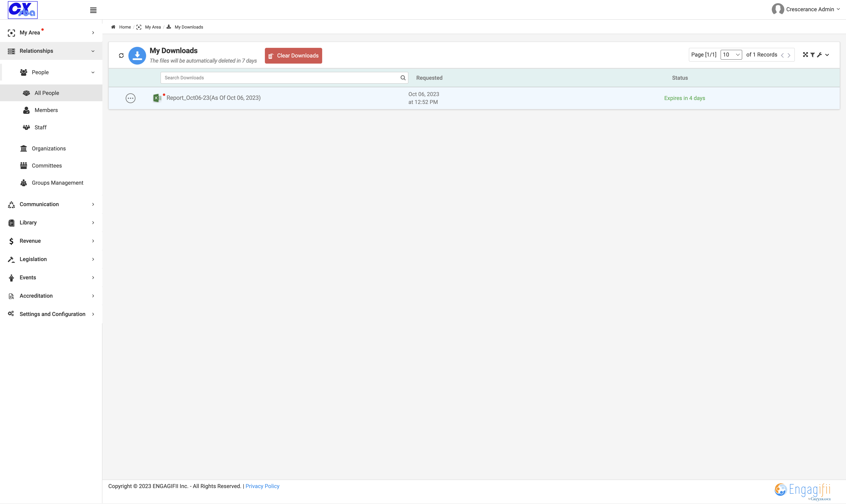Click the Legislation gavel icon

click(x=11, y=259)
